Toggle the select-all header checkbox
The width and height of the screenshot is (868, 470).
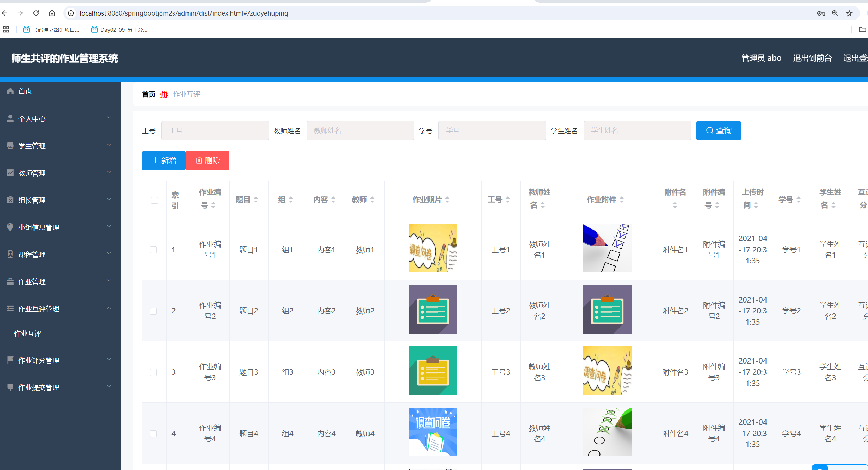point(154,200)
